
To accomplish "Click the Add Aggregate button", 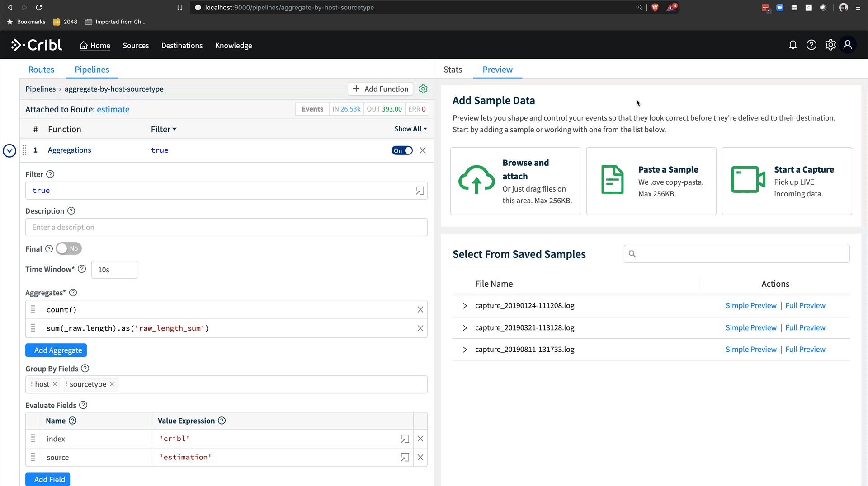I will click(56, 350).
